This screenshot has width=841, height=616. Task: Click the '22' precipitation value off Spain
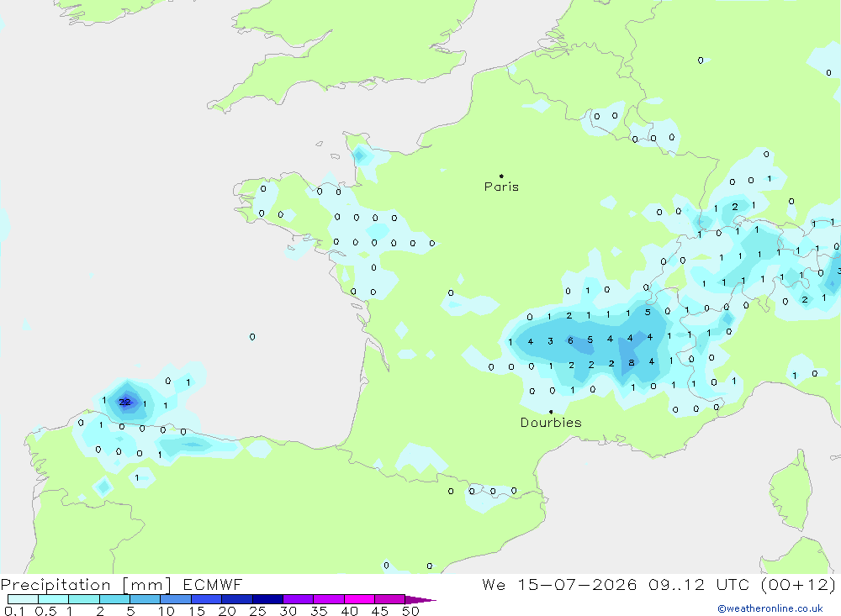(124, 402)
